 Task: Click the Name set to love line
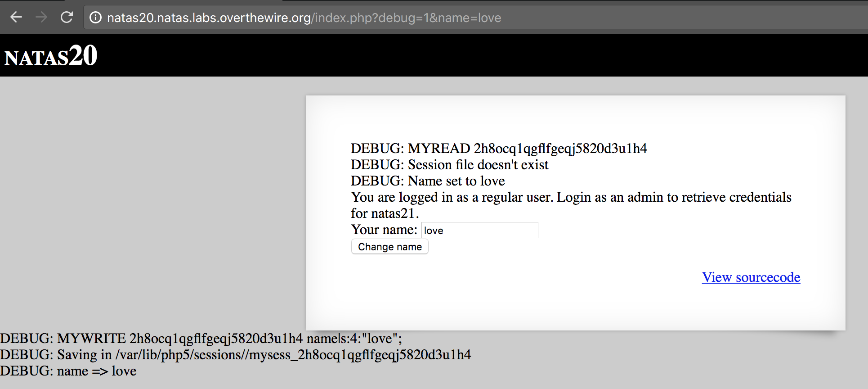click(427, 181)
